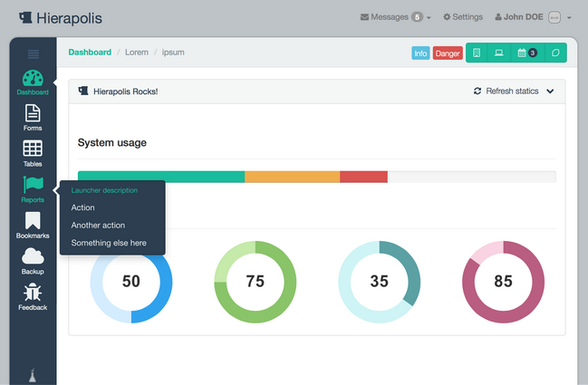This screenshot has width=588, height=385.
Task: Open the Forms document icon
Action: (33, 113)
